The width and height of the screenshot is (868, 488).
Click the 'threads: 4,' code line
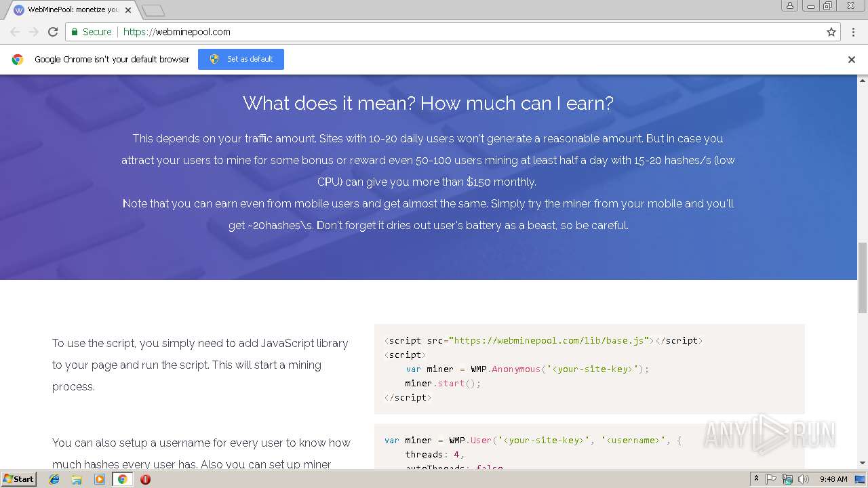click(435, 454)
